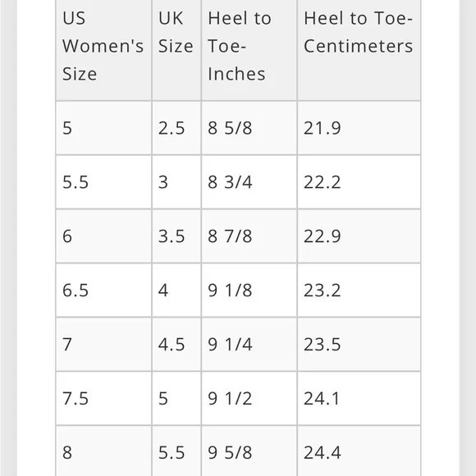
Task: Select the UK Size column header
Action: pyautogui.click(x=176, y=50)
